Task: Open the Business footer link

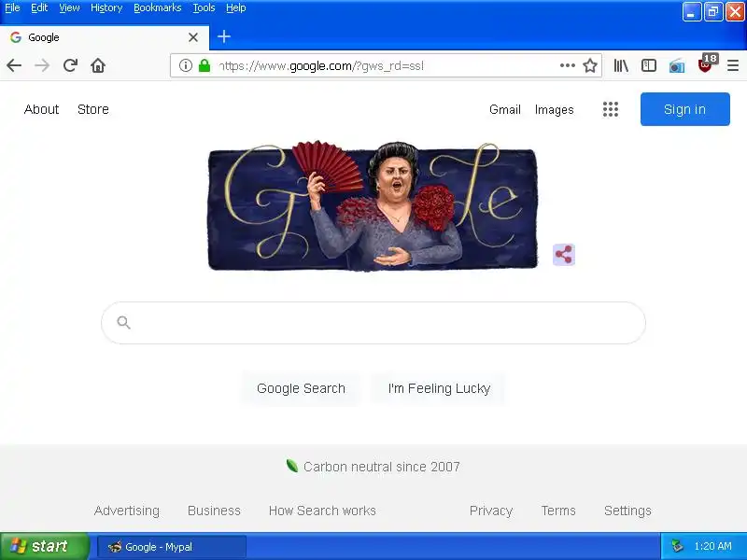Action: [x=214, y=511]
